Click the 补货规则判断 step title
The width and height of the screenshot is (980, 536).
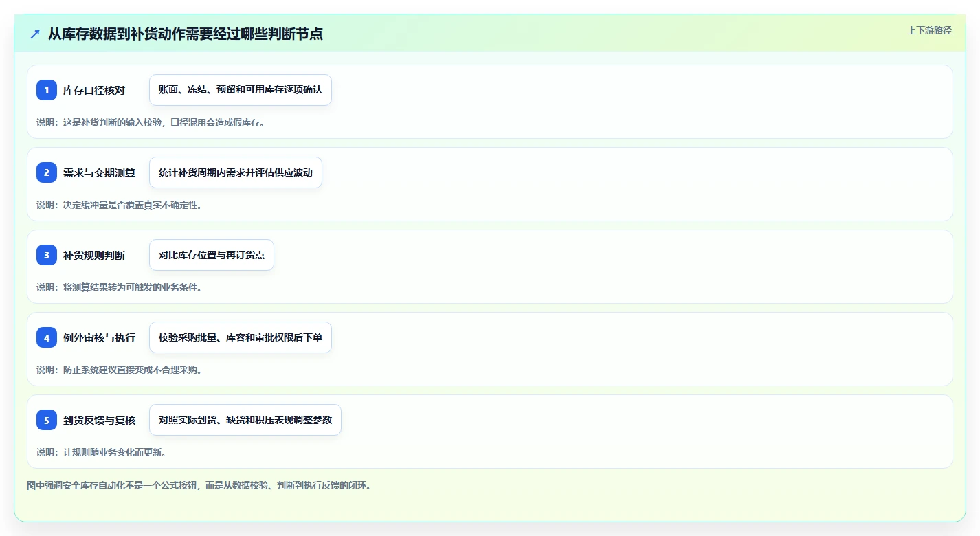click(x=94, y=255)
